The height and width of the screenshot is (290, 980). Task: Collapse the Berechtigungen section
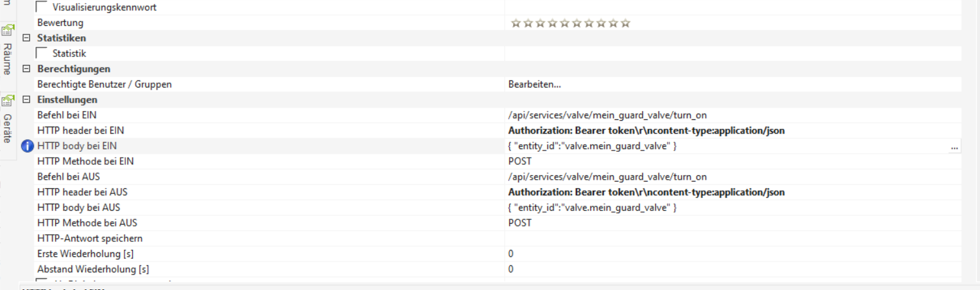(x=27, y=69)
